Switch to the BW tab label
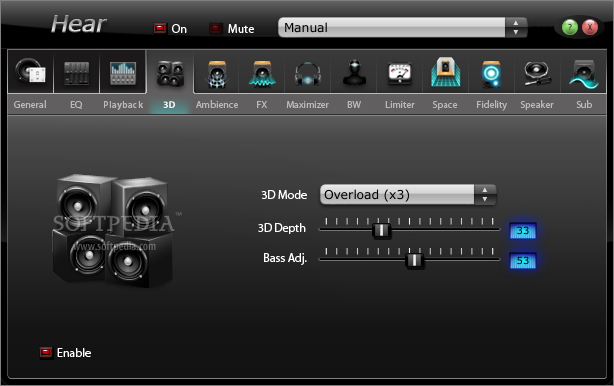The height and width of the screenshot is (386, 614). 354,105
